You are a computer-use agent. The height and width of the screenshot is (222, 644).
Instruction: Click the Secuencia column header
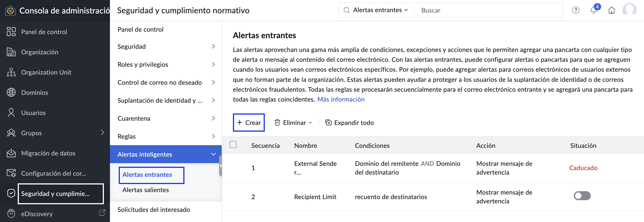point(265,146)
